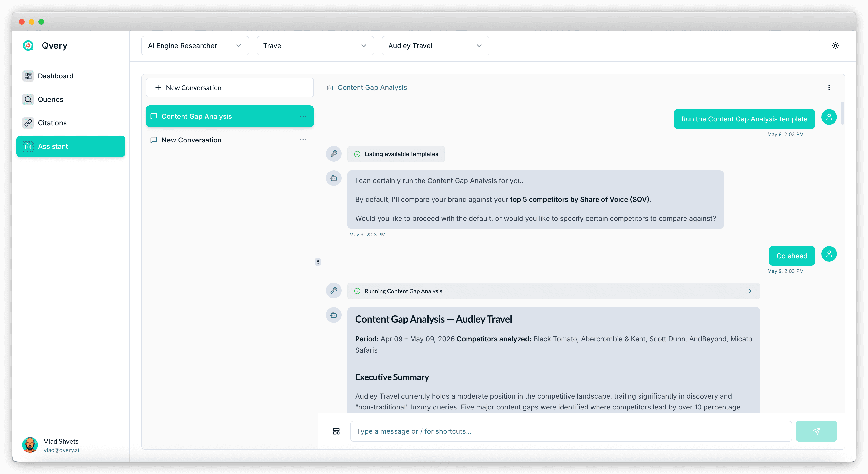Click the Qvery logo icon
This screenshot has height=474, width=868.
[x=28, y=45]
